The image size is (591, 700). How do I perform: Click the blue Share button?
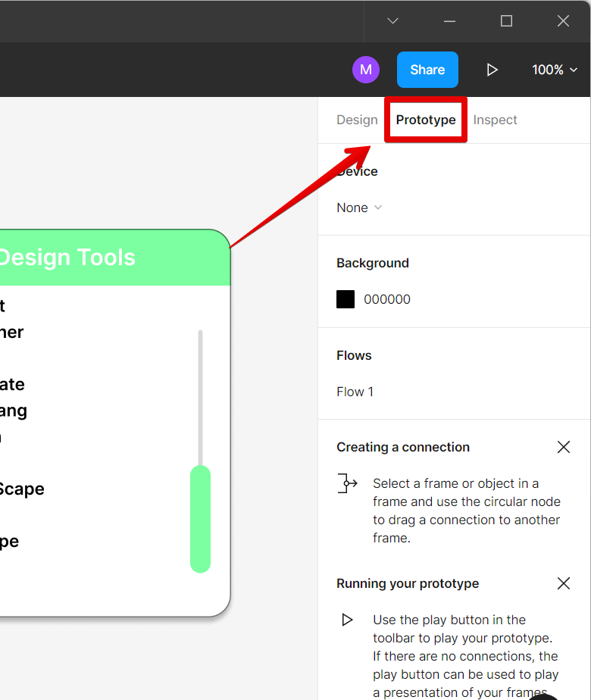427,70
